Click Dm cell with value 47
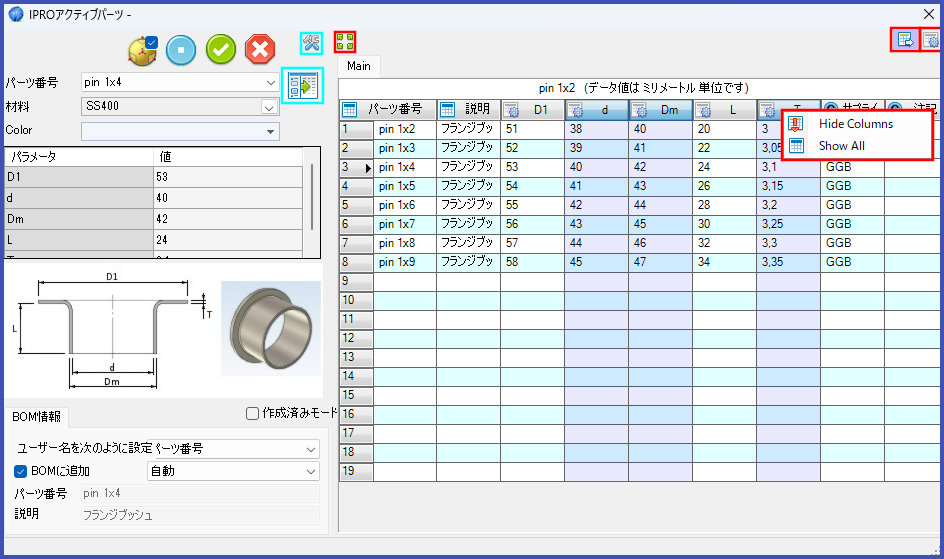The height and width of the screenshot is (559, 944). (660, 262)
